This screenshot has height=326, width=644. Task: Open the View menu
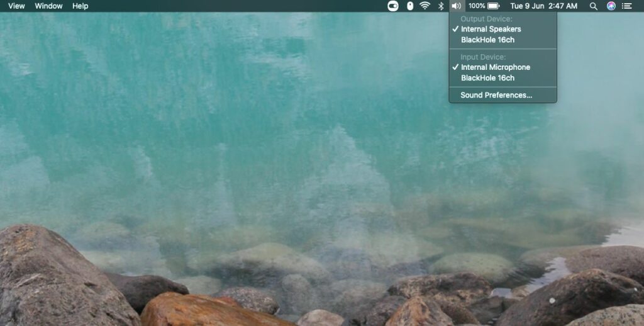[x=16, y=6]
